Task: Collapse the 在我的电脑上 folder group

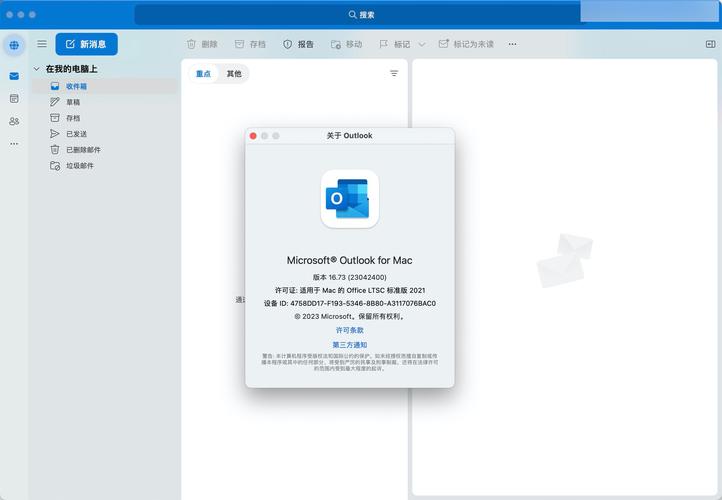Action: (37, 69)
